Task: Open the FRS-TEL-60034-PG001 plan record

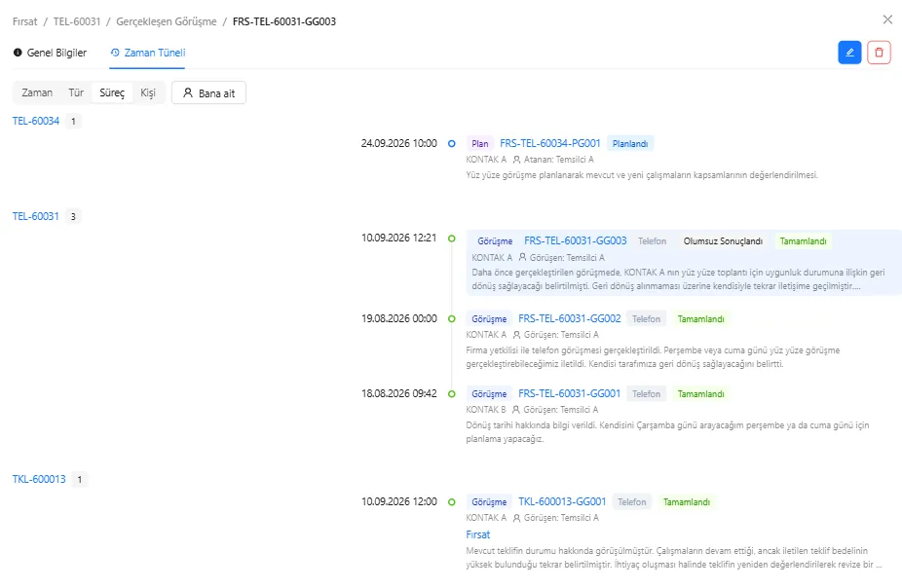Action: pos(550,143)
